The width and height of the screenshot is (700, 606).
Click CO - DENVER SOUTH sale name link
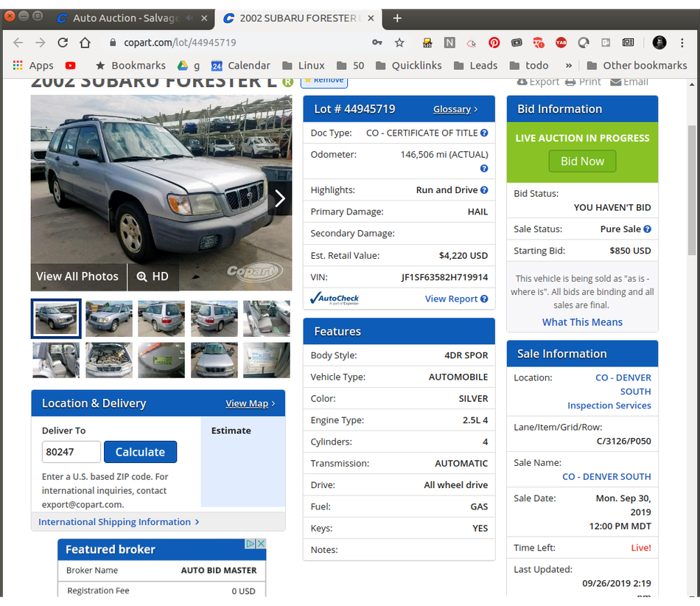606,476
